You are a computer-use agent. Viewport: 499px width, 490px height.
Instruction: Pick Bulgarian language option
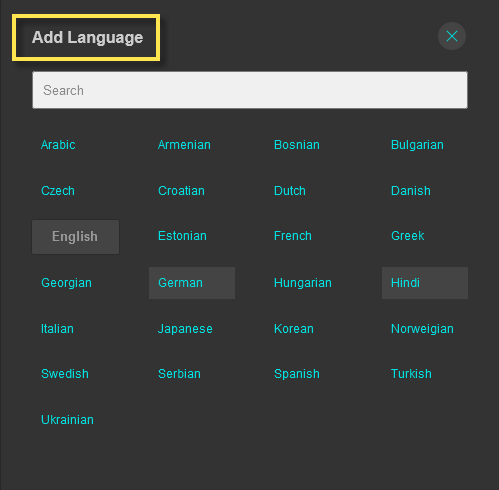coord(417,145)
